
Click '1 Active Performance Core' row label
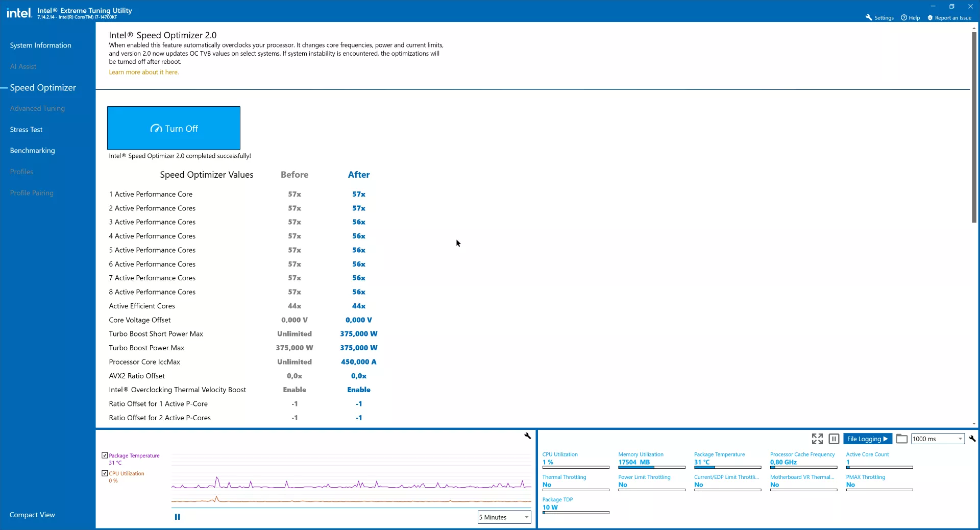(151, 194)
